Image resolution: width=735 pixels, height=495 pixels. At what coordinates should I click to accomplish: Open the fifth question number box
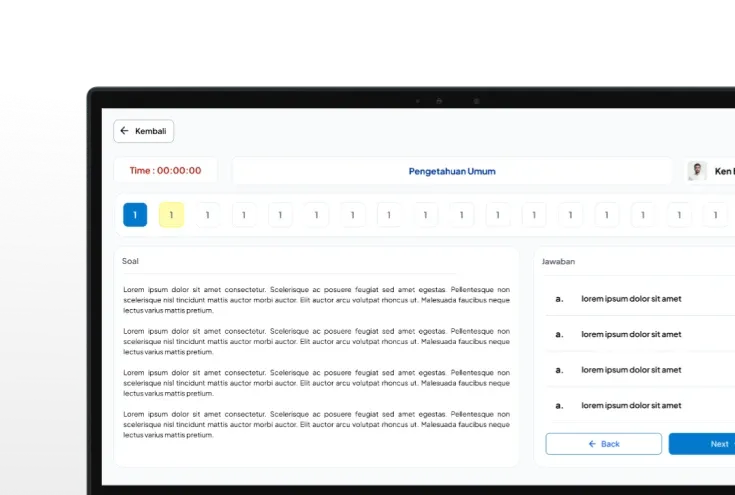coord(280,214)
